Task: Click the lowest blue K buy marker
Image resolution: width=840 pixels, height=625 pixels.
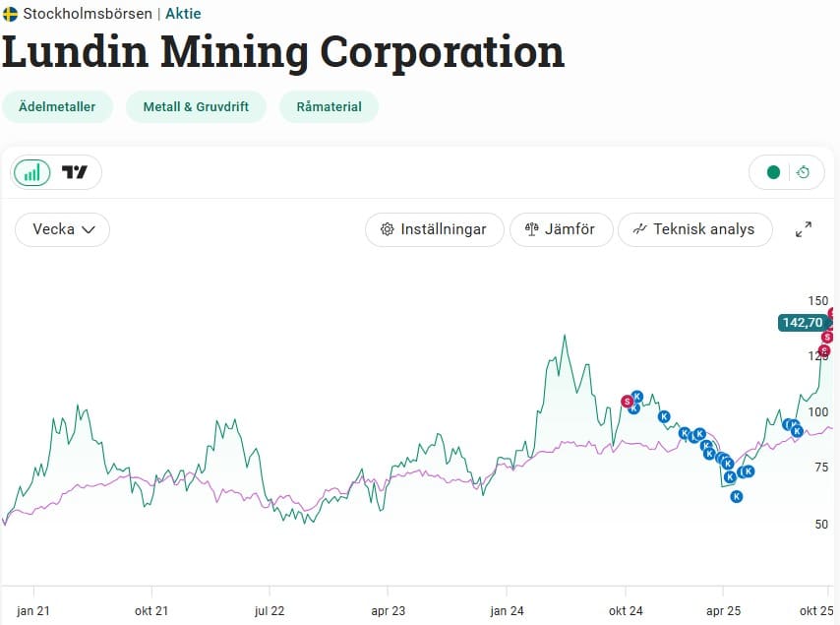Action: pos(736,496)
